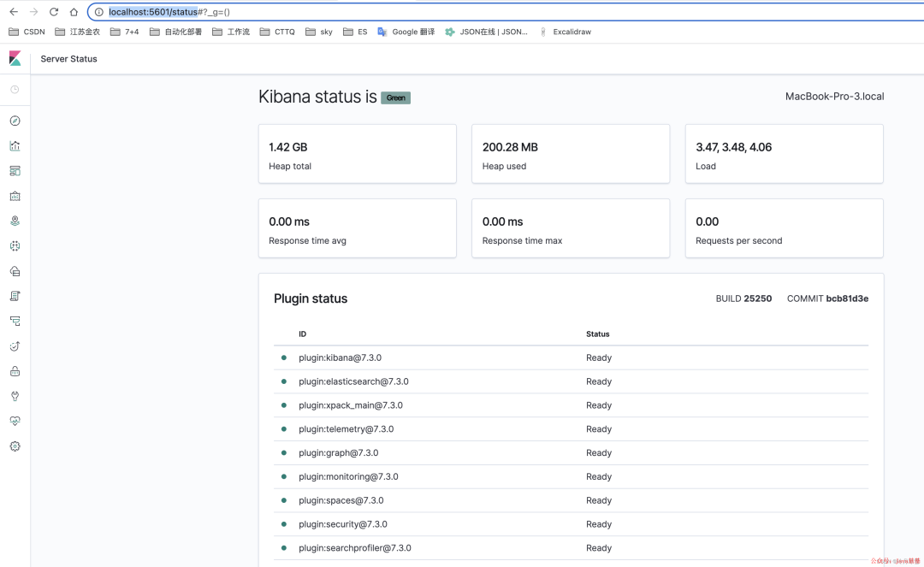Go forward with browser forward arrow
This screenshot has width=924, height=567.
[33, 12]
